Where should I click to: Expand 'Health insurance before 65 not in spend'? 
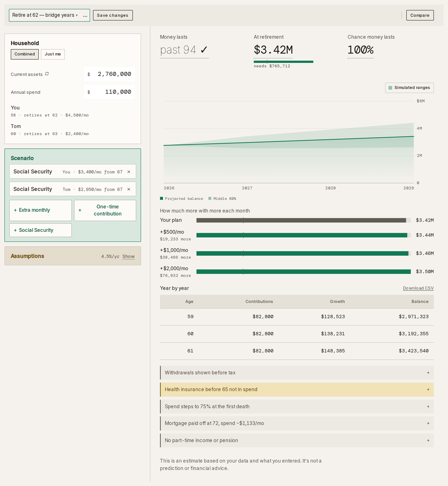click(x=297, y=390)
